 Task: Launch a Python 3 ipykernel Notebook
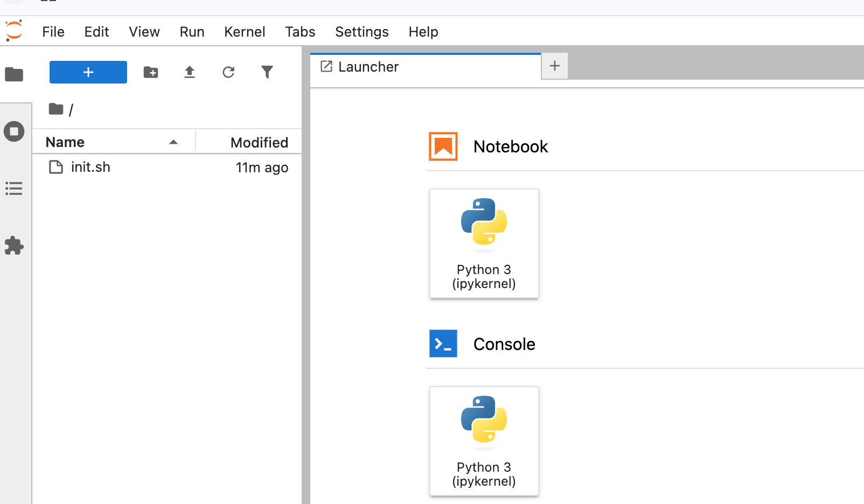tap(484, 243)
